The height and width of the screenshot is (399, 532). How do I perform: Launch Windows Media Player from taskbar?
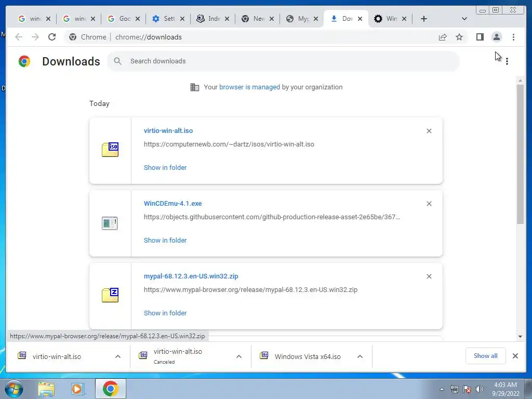click(x=77, y=389)
